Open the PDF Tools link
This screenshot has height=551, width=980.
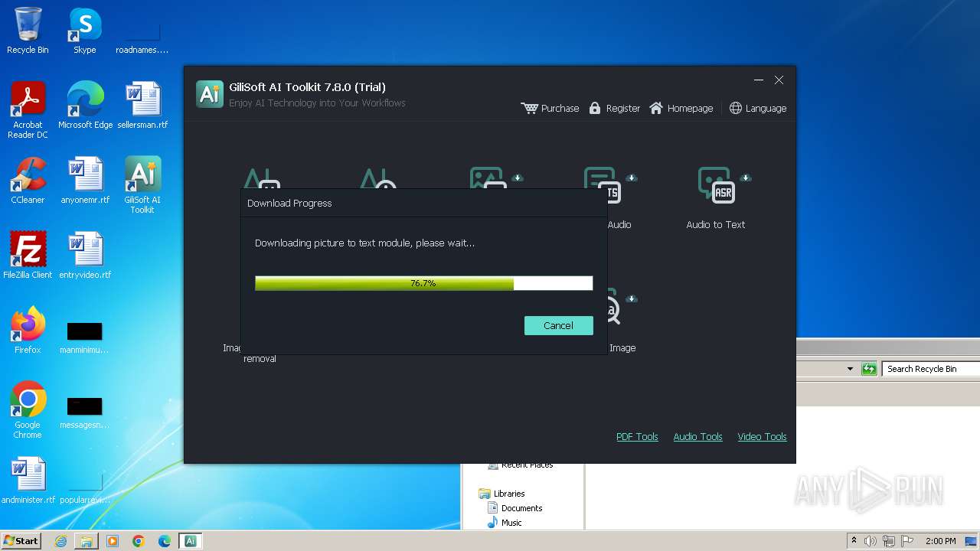coord(637,436)
